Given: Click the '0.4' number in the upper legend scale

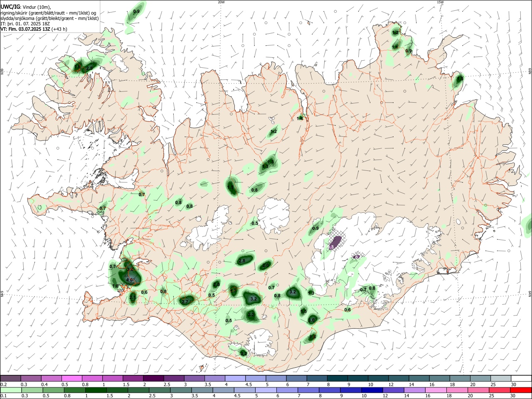Looking at the screenshot, I should pyautogui.click(x=44, y=384).
